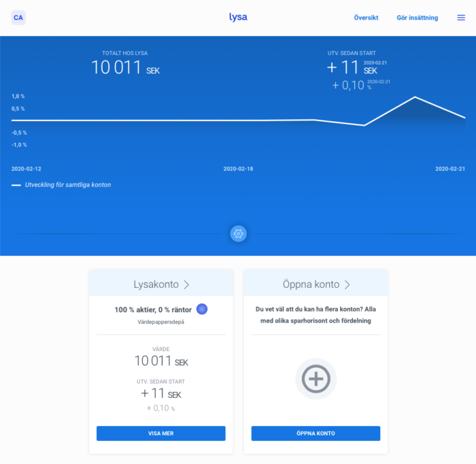Click the Lysakonto VÄRDE '10 011 SEK'

point(161,361)
